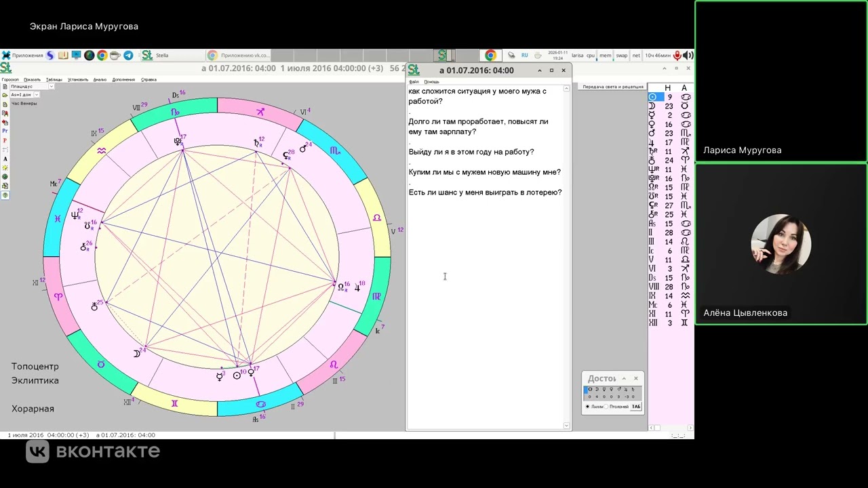Click the 'Час Венеры' label
This screenshot has width=868, height=488.
(x=24, y=104)
